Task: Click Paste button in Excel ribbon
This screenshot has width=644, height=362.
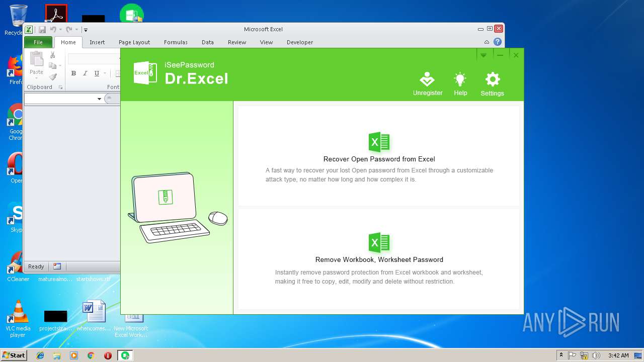Action: [x=36, y=65]
